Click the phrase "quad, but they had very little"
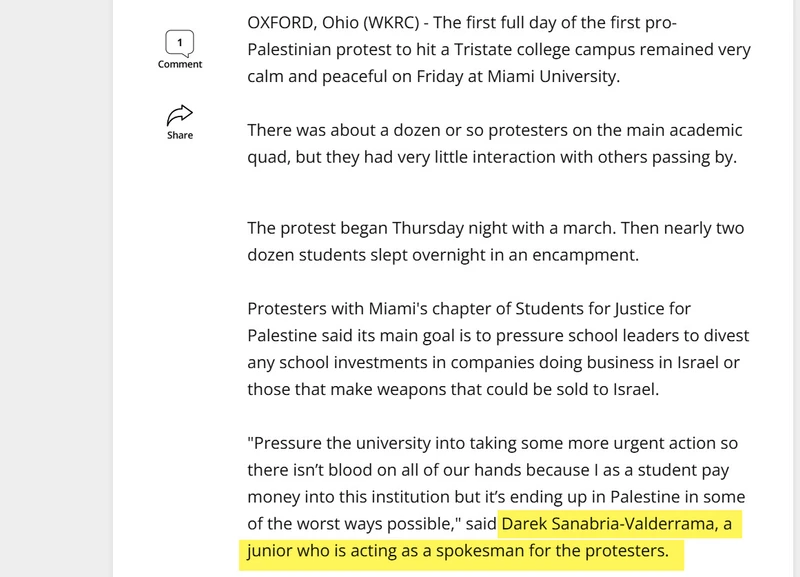 358,157
